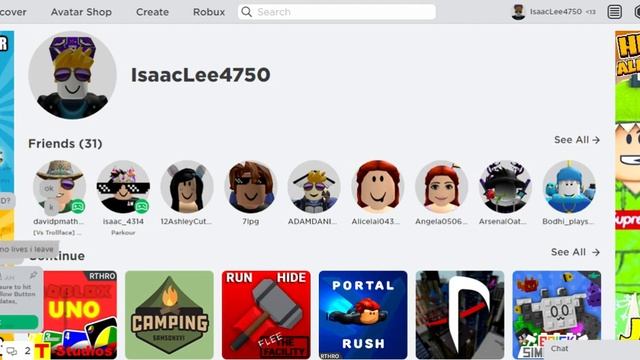Open davidpmath friend avatar
640x360 pixels.
point(59,187)
